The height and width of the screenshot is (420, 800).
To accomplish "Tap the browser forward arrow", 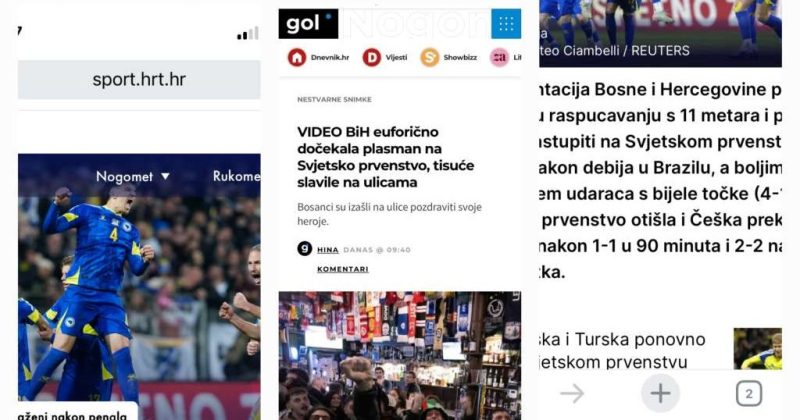I will click(572, 393).
